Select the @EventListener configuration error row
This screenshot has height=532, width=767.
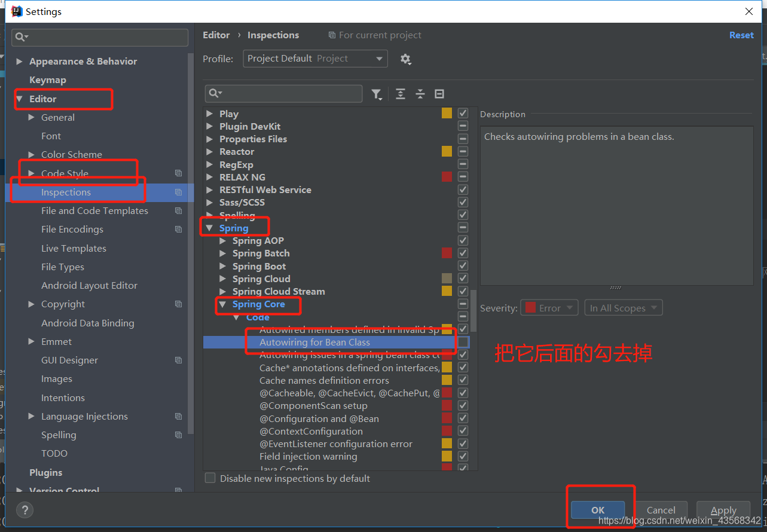click(336, 444)
